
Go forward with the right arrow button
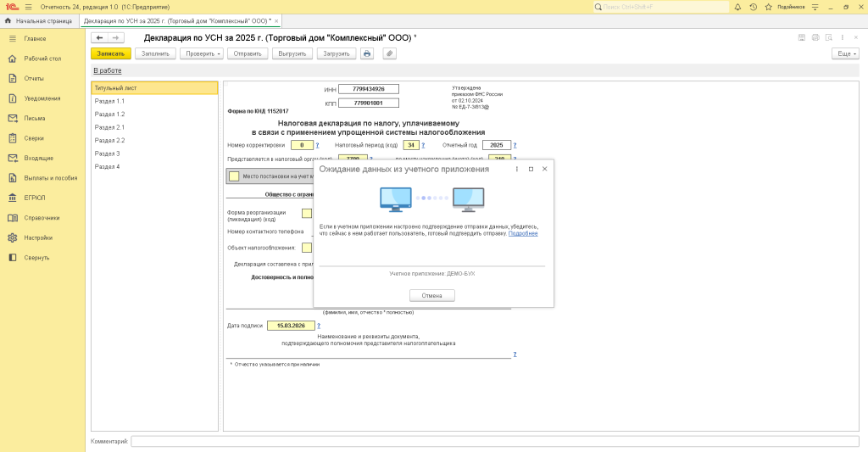[115, 37]
